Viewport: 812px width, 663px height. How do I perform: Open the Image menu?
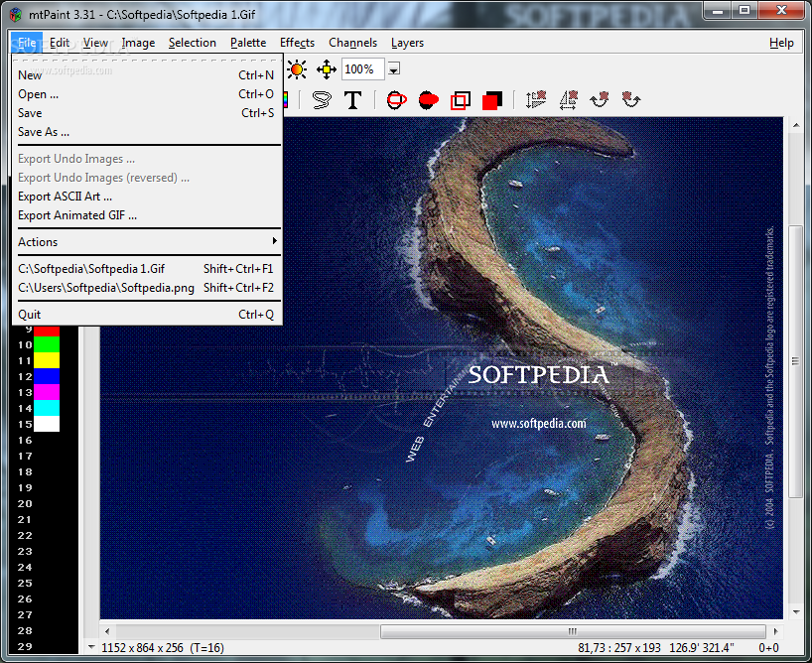[x=138, y=43]
